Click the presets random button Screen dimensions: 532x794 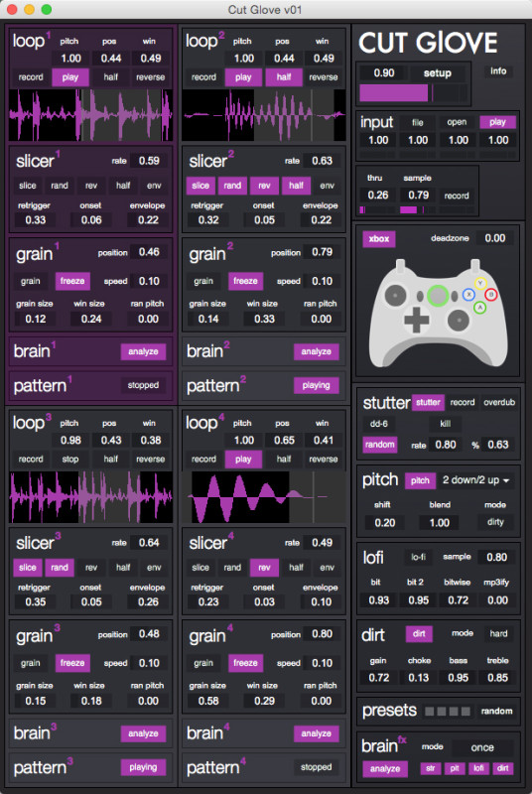click(x=496, y=711)
